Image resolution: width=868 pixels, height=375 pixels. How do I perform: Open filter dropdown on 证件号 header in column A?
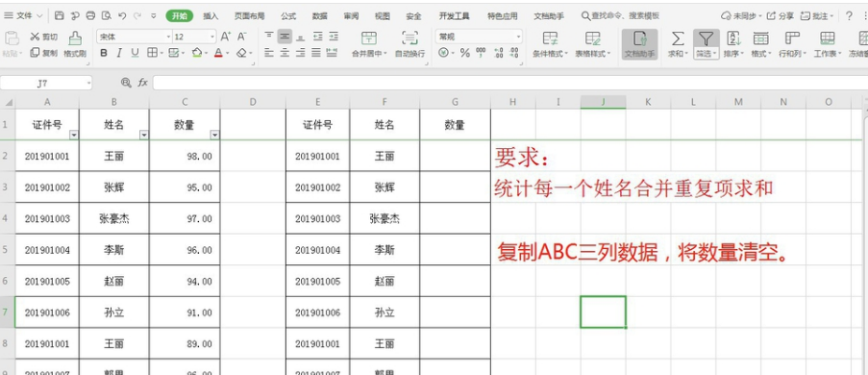click(x=74, y=135)
